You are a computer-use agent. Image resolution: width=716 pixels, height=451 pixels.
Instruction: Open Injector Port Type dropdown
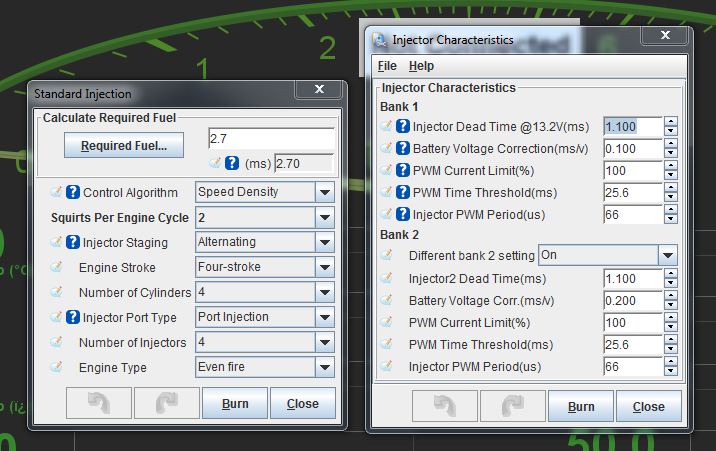tap(325, 317)
